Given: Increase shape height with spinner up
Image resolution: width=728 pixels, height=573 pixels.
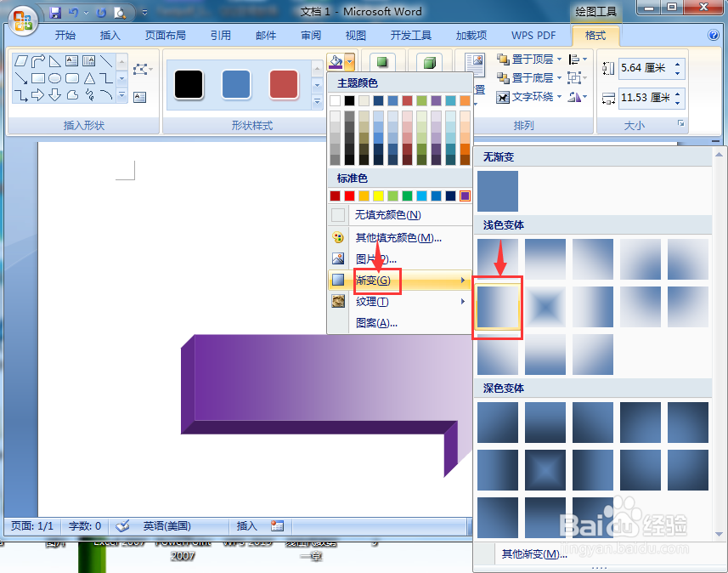Looking at the screenshot, I should 677,64.
